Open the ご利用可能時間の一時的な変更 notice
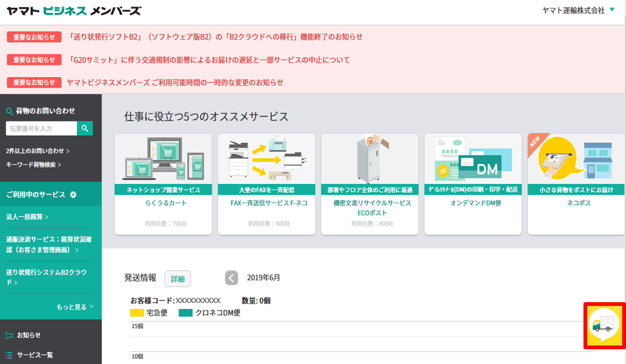 (175, 82)
